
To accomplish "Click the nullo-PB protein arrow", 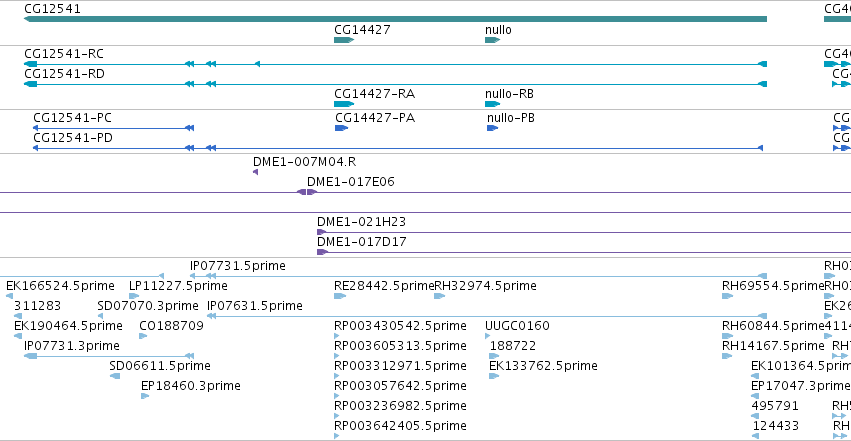I will [492, 128].
